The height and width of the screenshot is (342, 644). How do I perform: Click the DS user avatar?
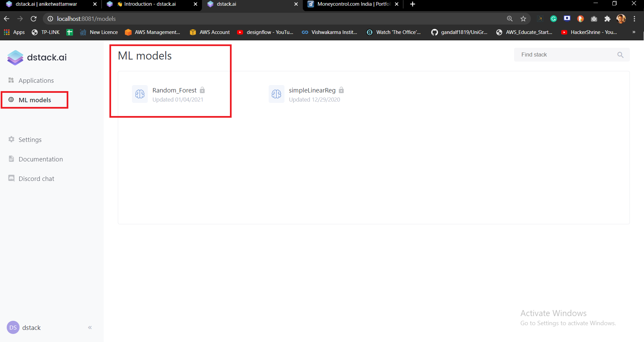tap(13, 328)
